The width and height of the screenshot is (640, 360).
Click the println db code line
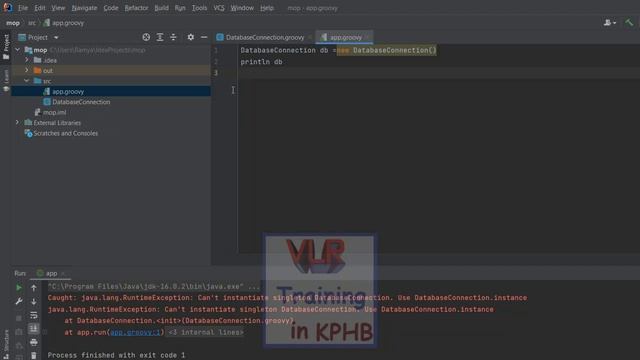point(261,62)
